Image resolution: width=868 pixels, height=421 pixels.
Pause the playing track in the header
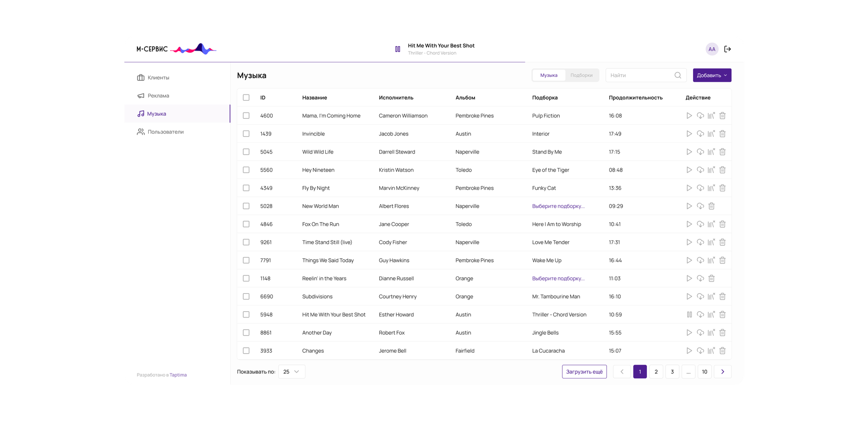coord(397,49)
